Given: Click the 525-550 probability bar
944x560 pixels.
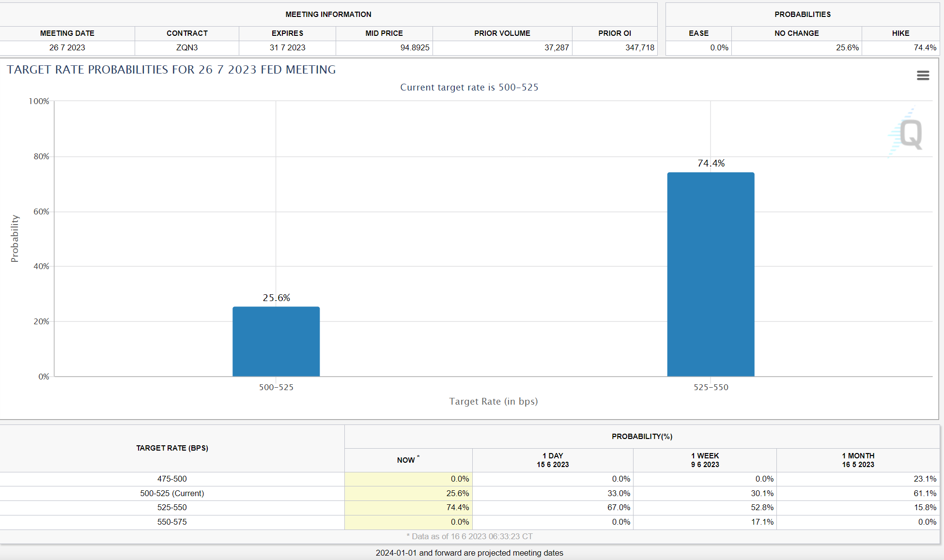Looking at the screenshot, I should 711,274.
